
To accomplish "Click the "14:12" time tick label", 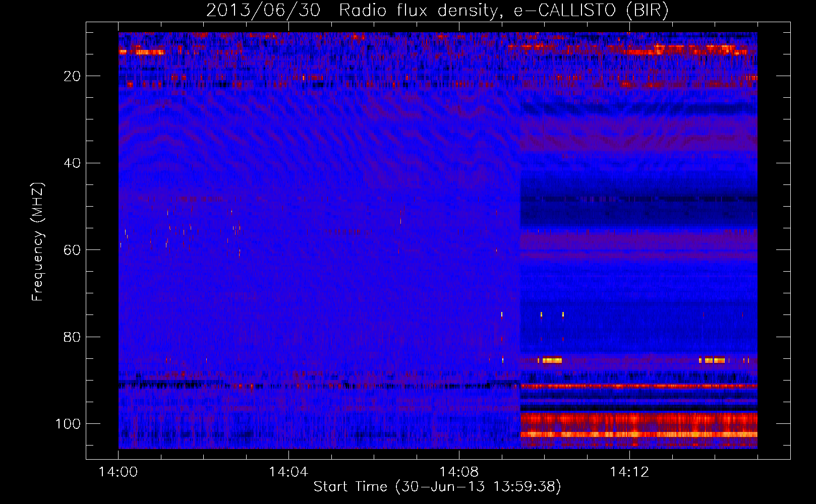I will [629, 472].
